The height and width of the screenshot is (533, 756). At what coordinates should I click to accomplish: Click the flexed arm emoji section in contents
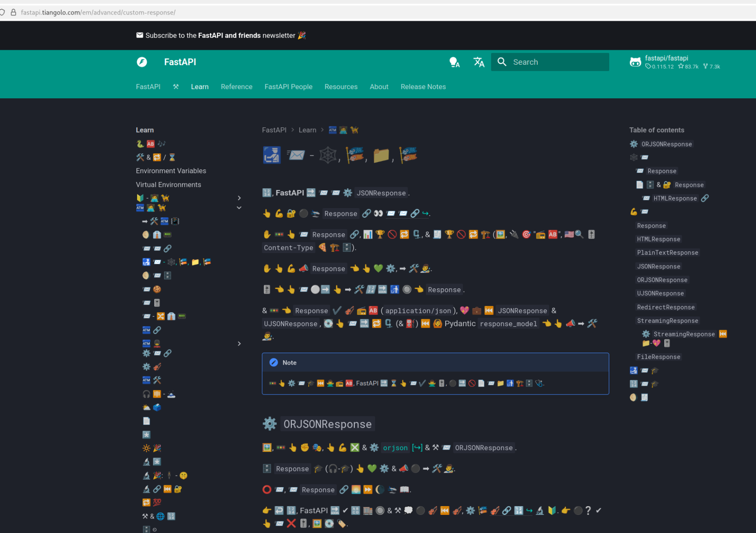tap(639, 212)
